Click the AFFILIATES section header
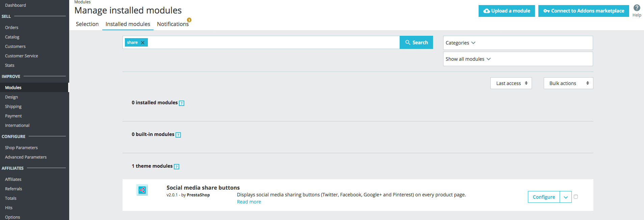 tap(12, 168)
